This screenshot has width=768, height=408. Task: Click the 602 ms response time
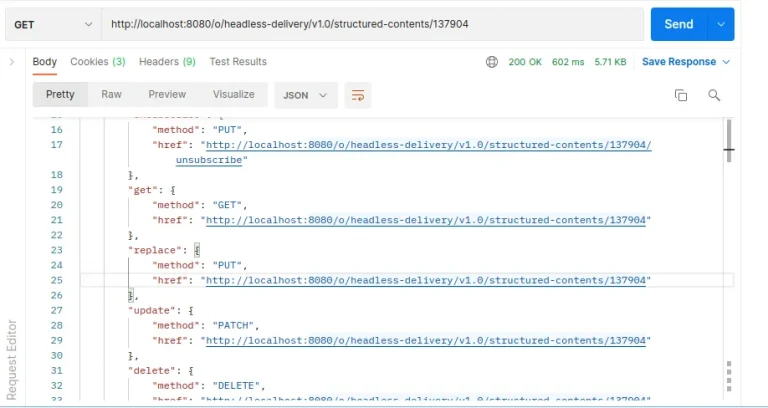pos(568,62)
